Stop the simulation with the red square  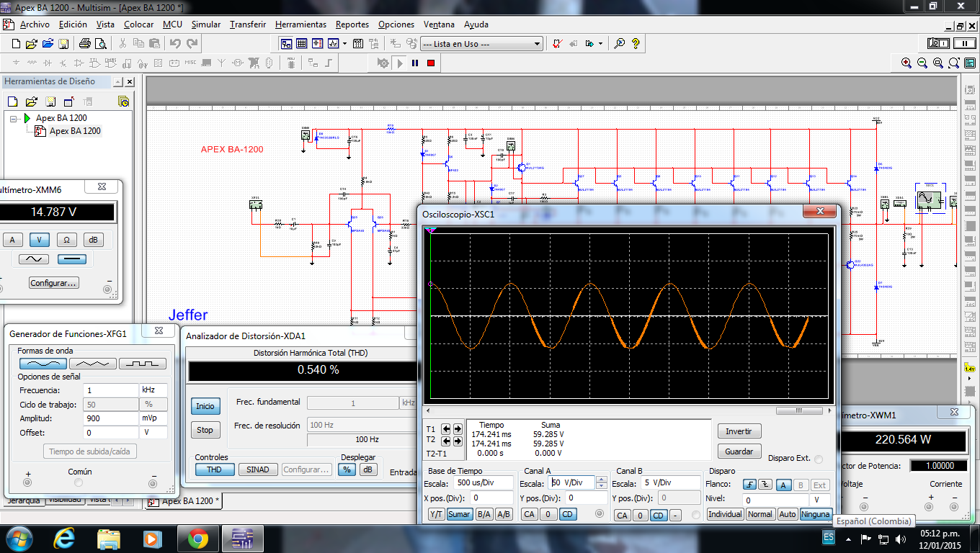431,63
